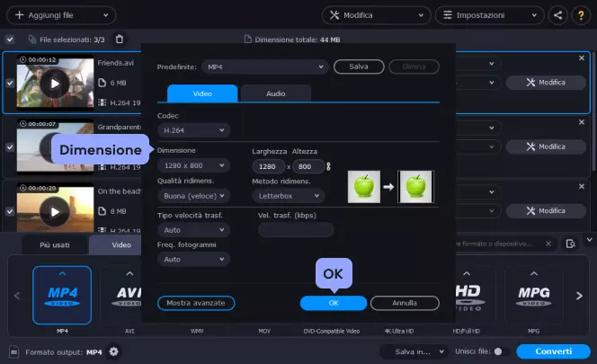597x364 pixels.
Task: Open the share icon in top toolbar
Action: coord(557,15)
